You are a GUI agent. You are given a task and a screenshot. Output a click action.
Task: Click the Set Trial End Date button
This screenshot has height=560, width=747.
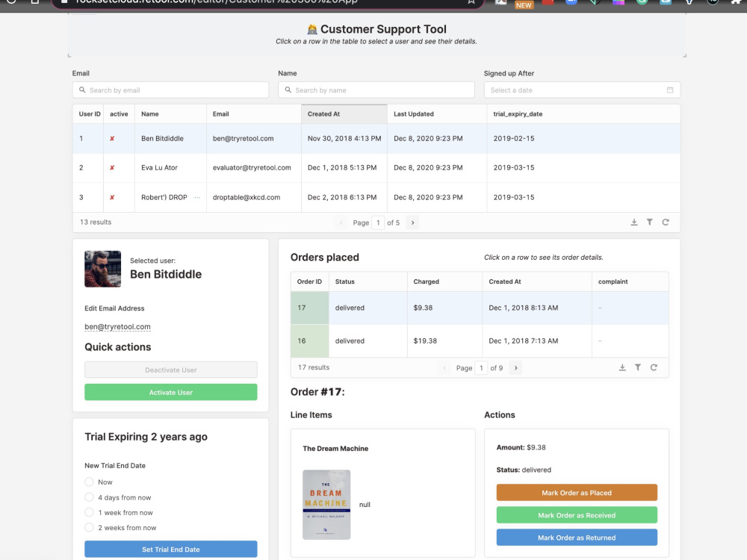(171, 549)
